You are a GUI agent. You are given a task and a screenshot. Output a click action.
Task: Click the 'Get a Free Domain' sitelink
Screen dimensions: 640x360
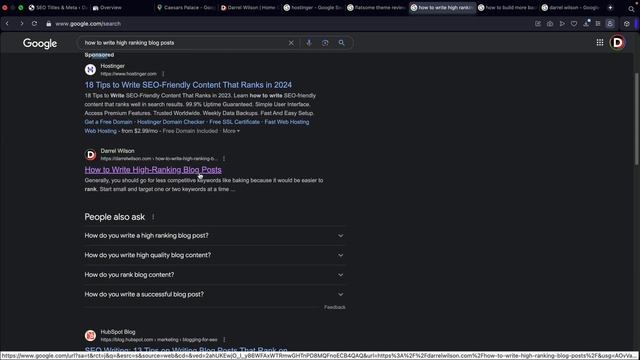pos(109,122)
